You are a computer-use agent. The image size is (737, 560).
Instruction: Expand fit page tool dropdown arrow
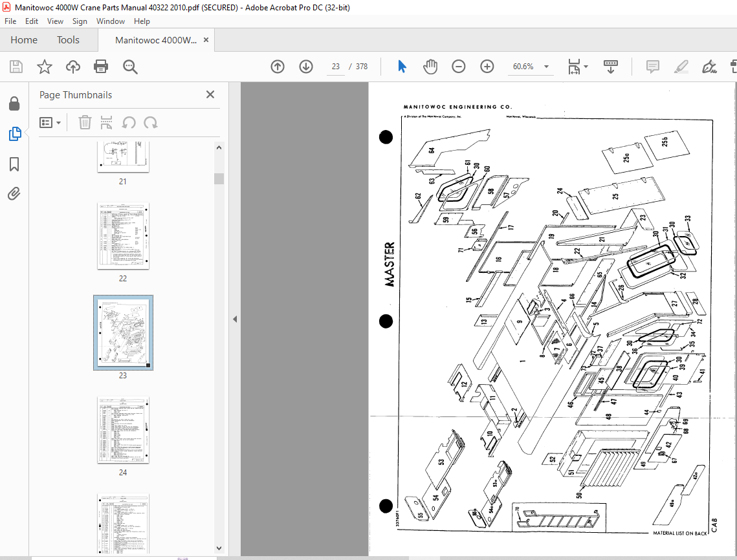click(586, 67)
